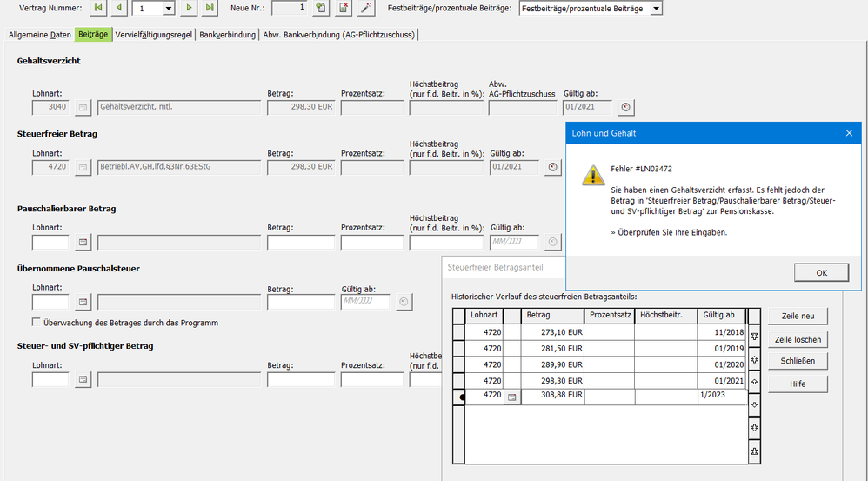Click the Zeile neu button
The height and width of the screenshot is (481, 868).
click(798, 316)
